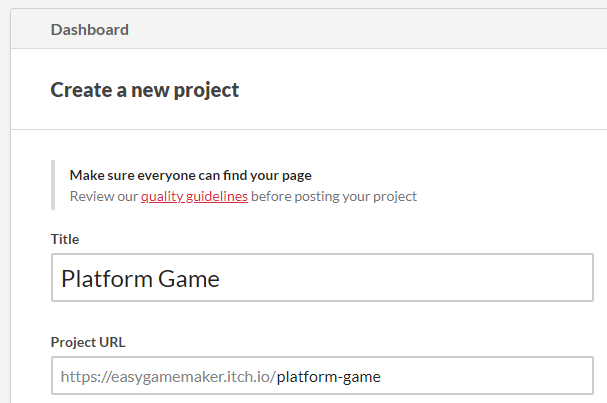Click "Review our" text in the notice
This screenshot has height=403, width=607.
coord(104,196)
